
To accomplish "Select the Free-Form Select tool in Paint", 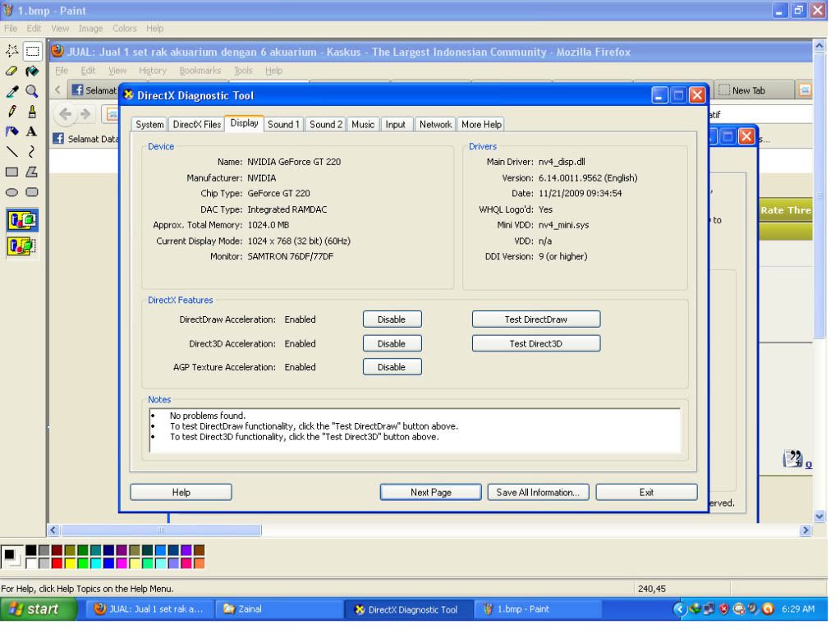I will point(11,51).
